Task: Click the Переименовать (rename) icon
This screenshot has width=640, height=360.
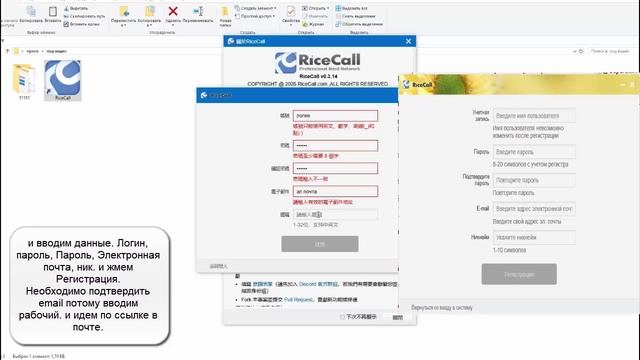Action: pos(198,11)
